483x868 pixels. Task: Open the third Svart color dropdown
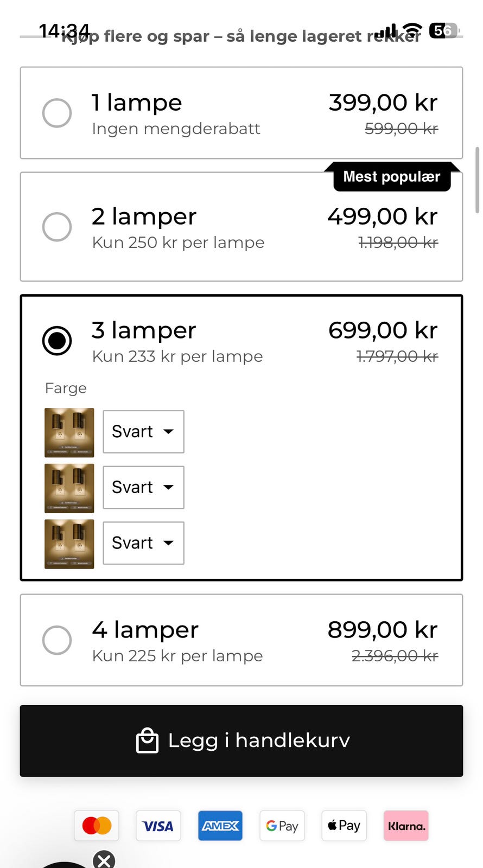point(143,543)
